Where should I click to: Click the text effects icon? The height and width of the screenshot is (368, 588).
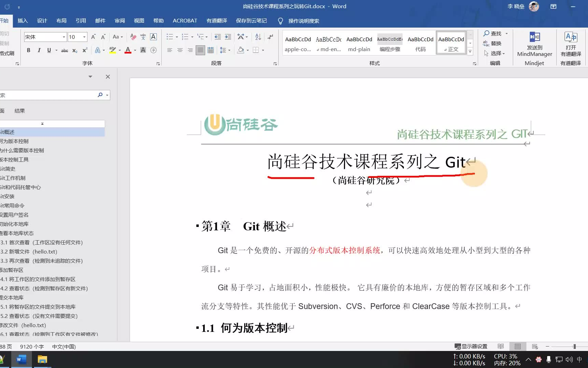(98, 50)
